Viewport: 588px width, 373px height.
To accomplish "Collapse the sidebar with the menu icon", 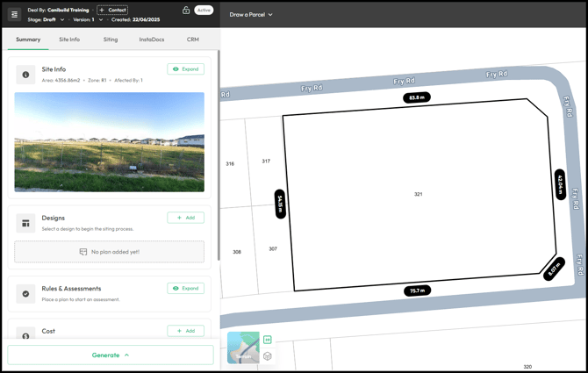I will click(x=14, y=14).
